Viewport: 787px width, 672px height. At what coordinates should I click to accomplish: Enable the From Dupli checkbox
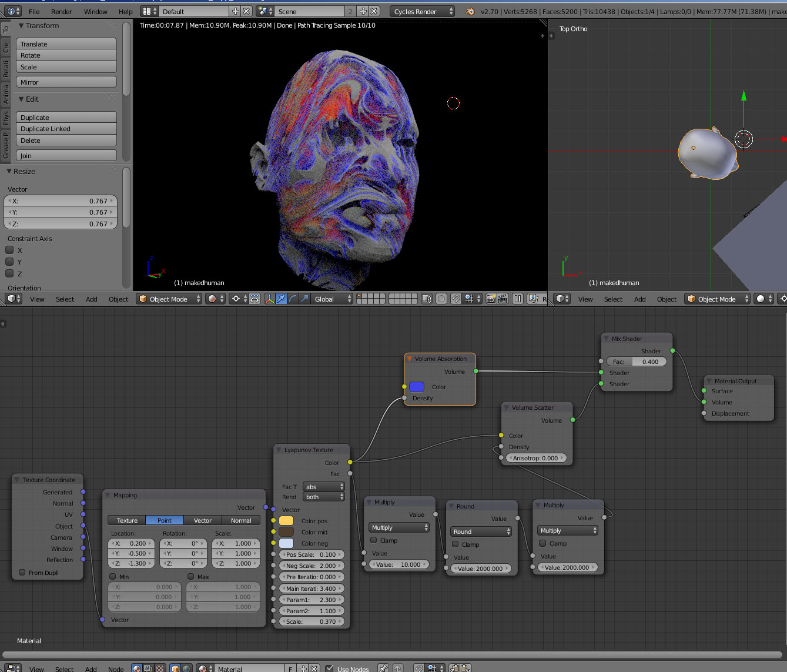(x=22, y=573)
